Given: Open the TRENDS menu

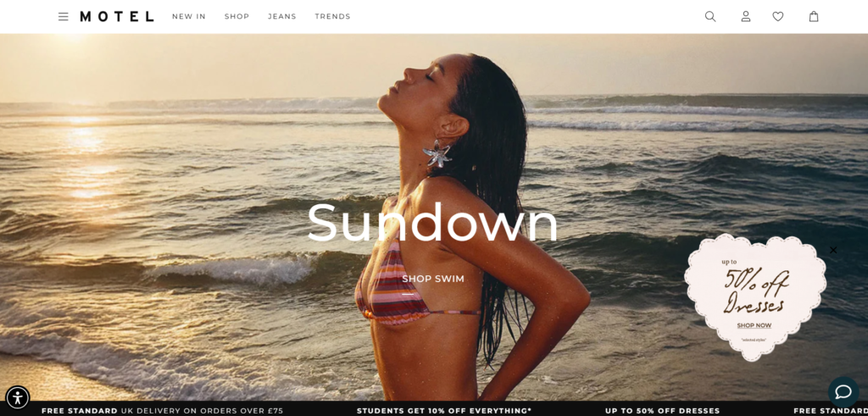Looking at the screenshot, I should [332, 17].
